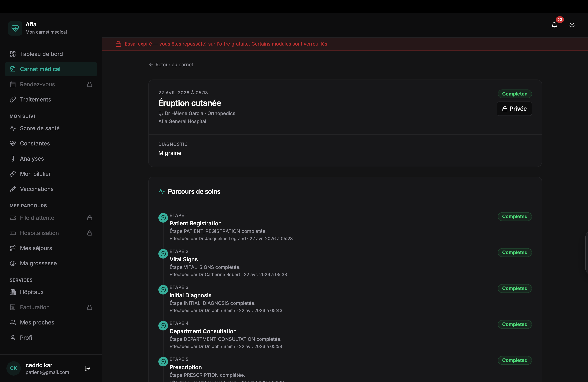
Task: Click the Facturation invoice icon
Action: (x=13, y=307)
